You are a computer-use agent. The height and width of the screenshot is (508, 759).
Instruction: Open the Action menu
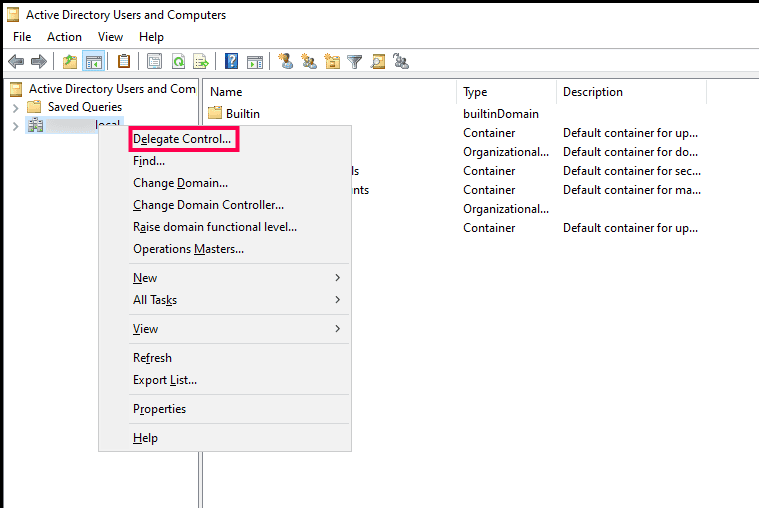pos(64,37)
